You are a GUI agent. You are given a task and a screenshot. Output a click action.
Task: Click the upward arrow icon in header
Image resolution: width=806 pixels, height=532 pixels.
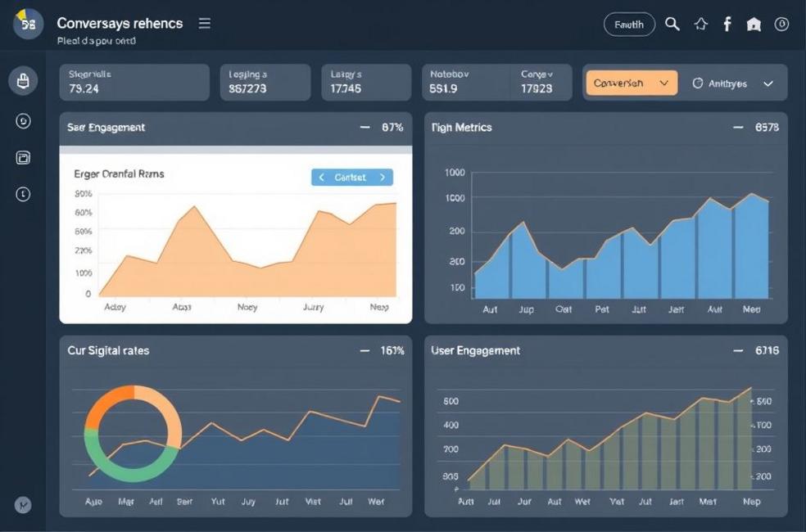(x=700, y=25)
